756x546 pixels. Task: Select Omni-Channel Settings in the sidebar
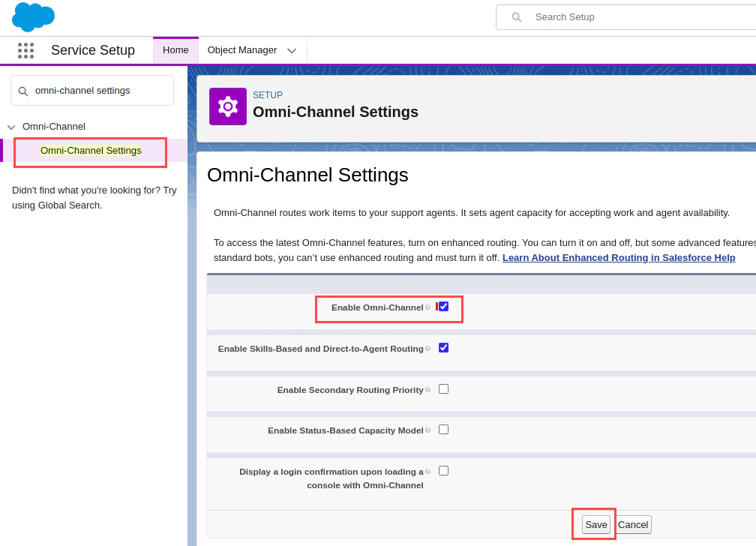tap(90, 150)
